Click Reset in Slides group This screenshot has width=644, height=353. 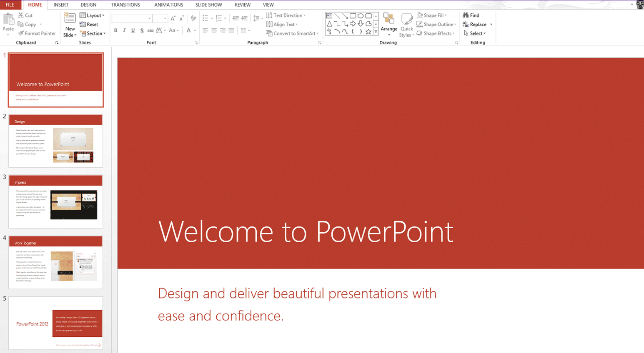89,25
